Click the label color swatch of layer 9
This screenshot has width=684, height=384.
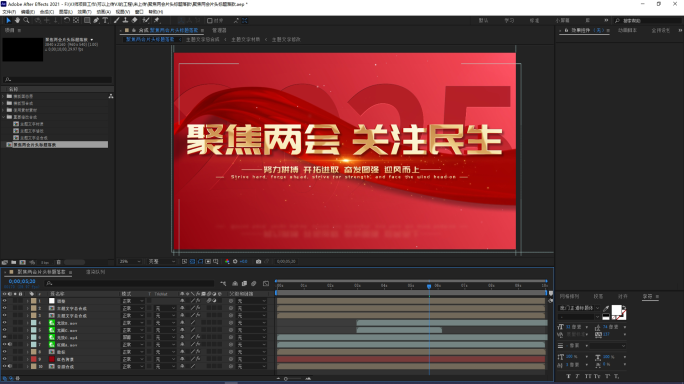pyautogui.click(x=34, y=359)
